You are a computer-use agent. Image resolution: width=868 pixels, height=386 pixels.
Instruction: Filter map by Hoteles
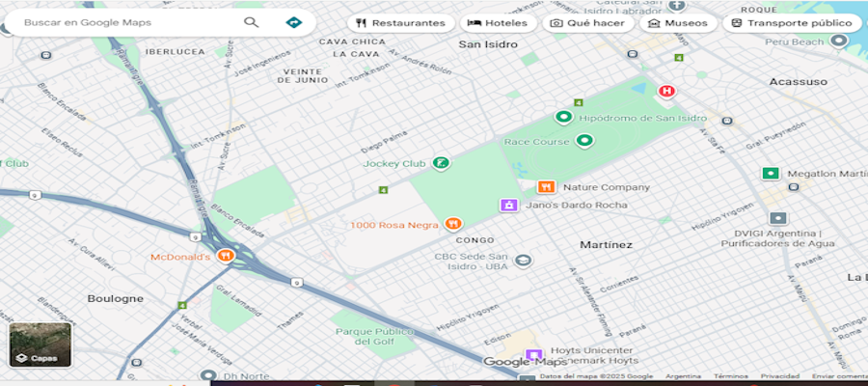498,23
